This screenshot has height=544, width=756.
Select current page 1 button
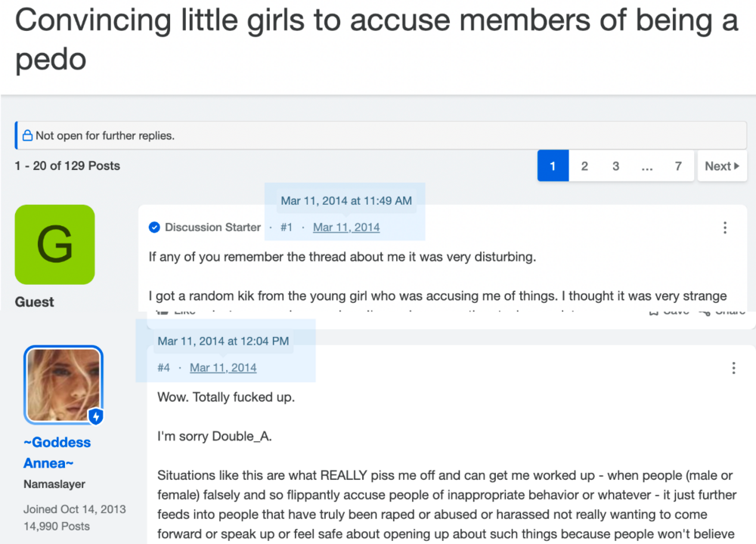coord(553,166)
